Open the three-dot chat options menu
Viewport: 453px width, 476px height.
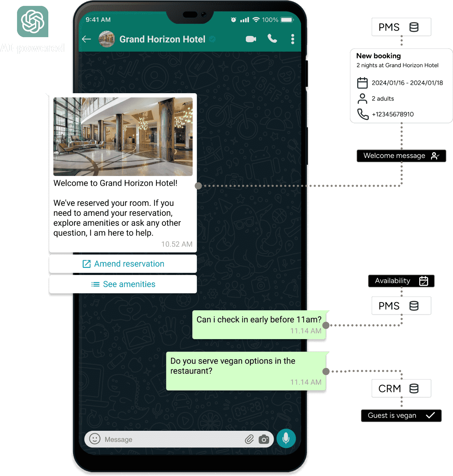(x=292, y=39)
